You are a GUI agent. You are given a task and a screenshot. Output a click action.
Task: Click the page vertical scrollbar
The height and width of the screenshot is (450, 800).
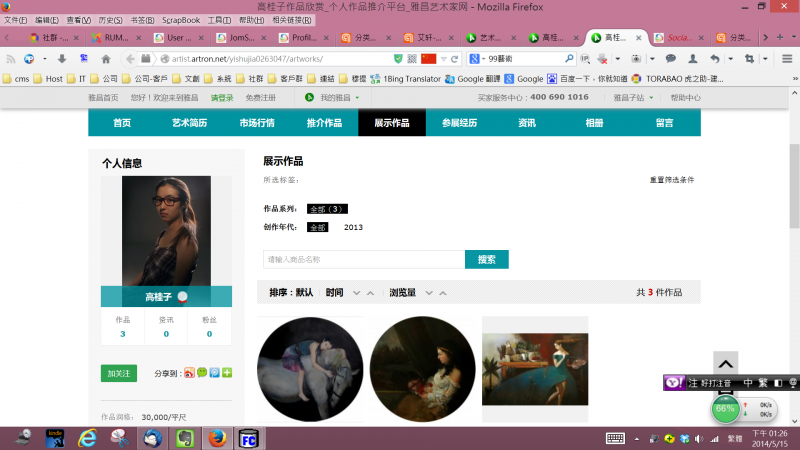pos(794,187)
